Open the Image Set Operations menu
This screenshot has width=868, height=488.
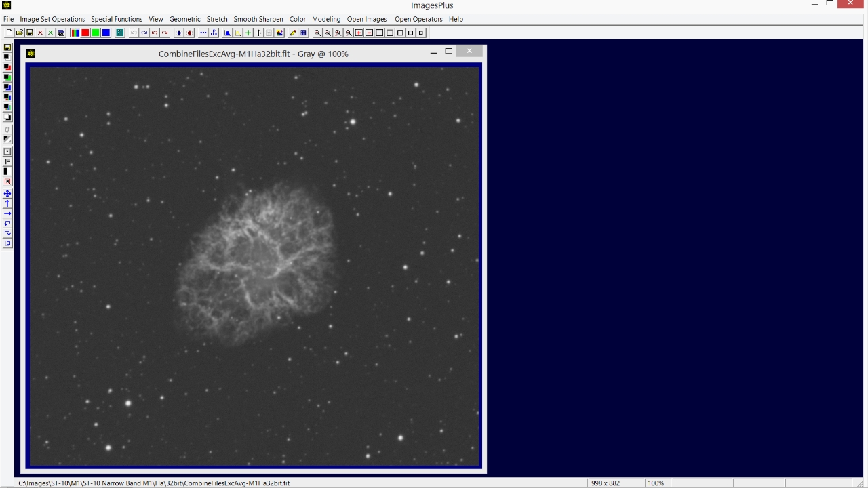click(52, 19)
